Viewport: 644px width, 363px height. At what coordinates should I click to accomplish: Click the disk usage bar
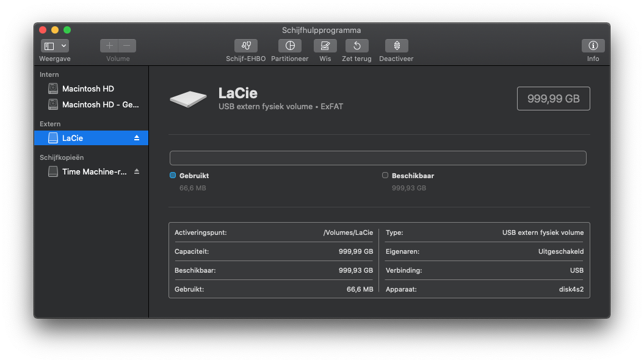coord(378,158)
